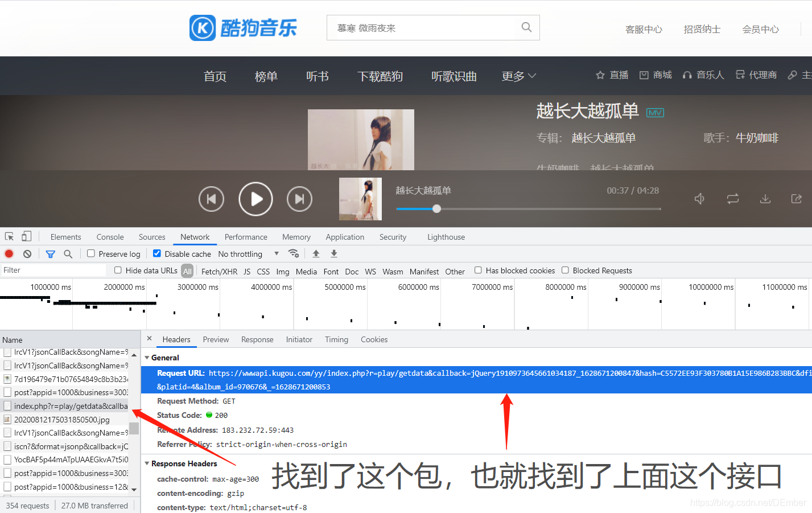
Task: Clear the network log
Action: pyautogui.click(x=27, y=254)
